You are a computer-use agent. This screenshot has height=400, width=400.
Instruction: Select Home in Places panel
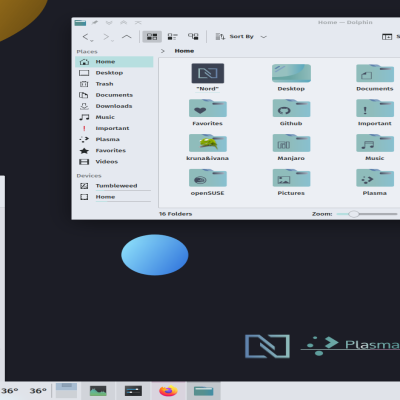pos(114,62)
